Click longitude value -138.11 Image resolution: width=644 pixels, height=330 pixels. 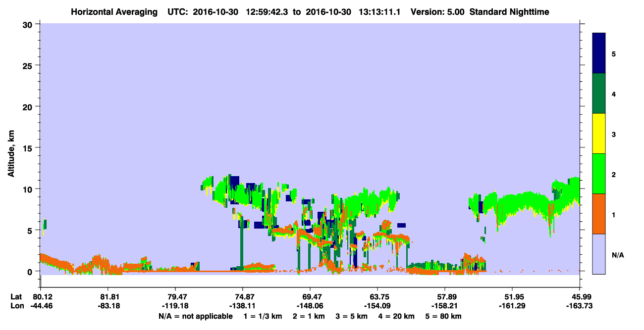[x=242, y=306]
